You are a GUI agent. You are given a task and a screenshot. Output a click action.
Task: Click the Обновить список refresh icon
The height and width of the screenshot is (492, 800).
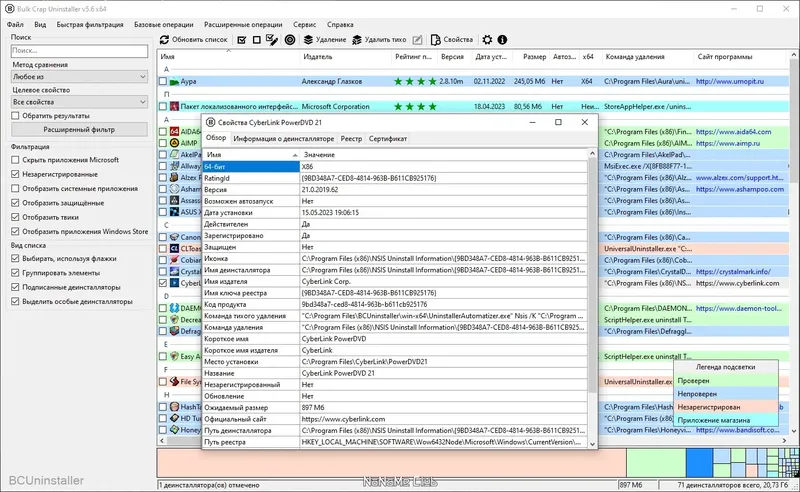pos(164,39)
